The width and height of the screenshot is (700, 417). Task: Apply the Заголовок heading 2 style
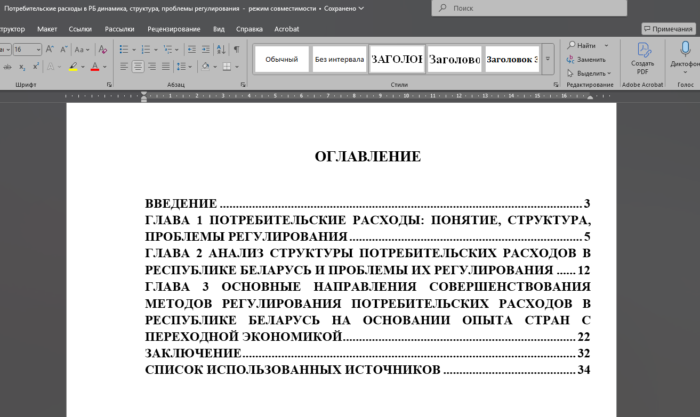pos(454,59)
